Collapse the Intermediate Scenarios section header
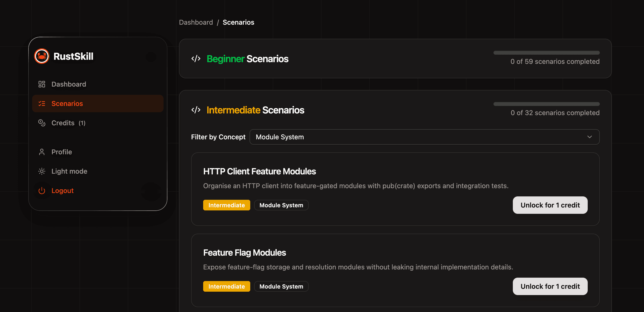Screen dimensions: 644x312 click(255, 110)
